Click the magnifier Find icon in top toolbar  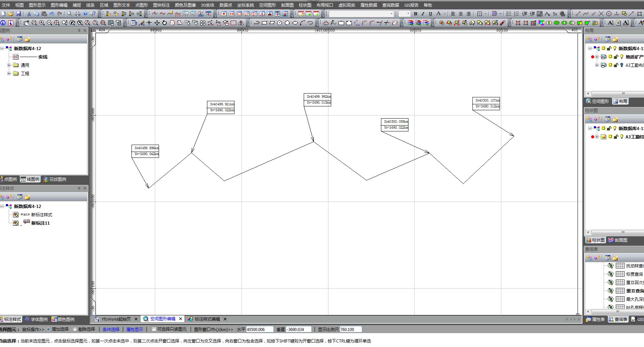pyautogui.click(x=70, y=14)
